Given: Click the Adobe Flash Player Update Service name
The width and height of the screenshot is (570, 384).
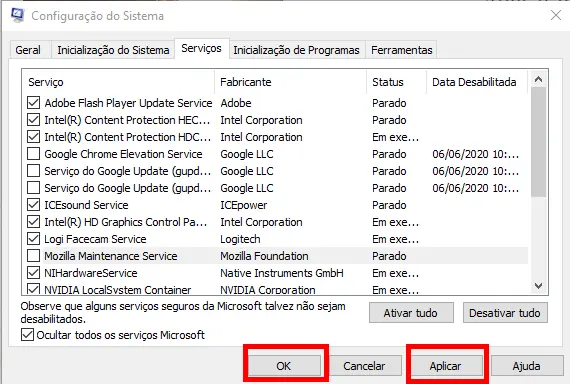Looking at the screenshot, I should [128, 103].
